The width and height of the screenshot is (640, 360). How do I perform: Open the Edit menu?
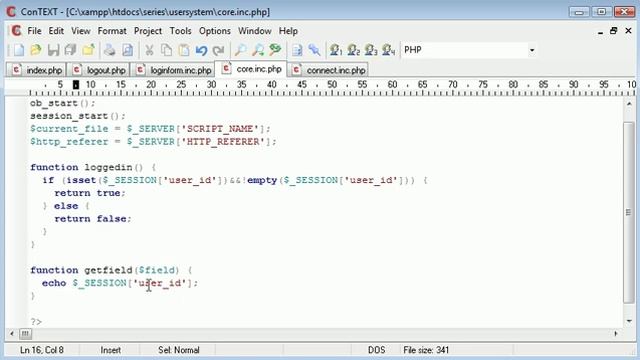point(56,31)
